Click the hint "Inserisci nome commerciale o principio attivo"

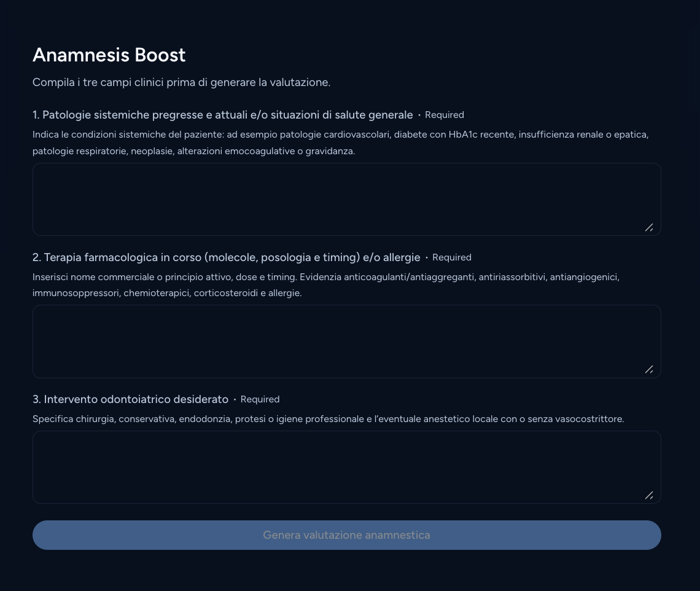click(131, 277)
